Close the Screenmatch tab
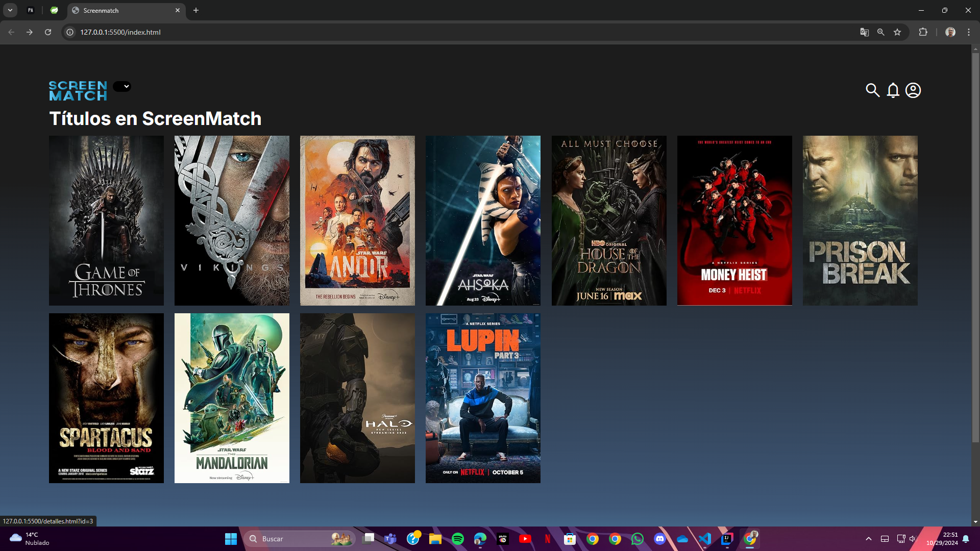Image resolution: width=980 pixels, height=551 pixels. (178, 10)
